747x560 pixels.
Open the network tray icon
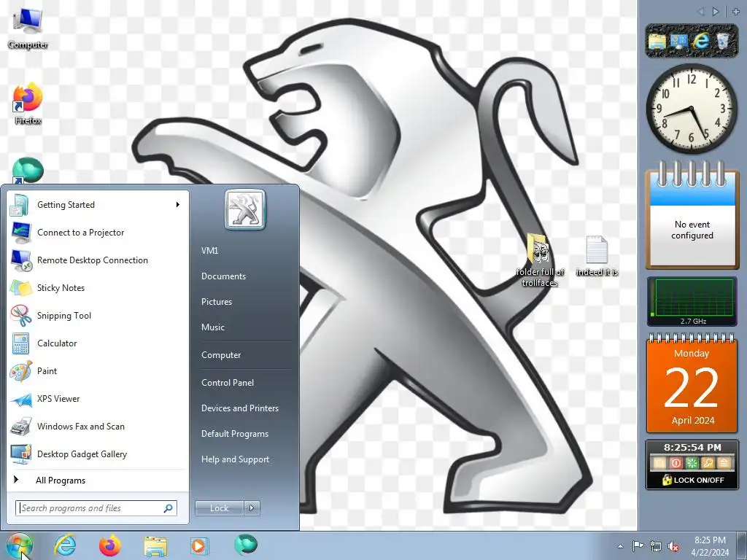[656, 546]
